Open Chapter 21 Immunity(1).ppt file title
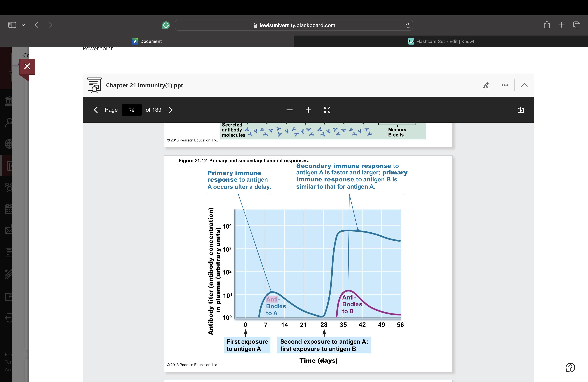The image size is (588, 382). [x=145, y=85]
